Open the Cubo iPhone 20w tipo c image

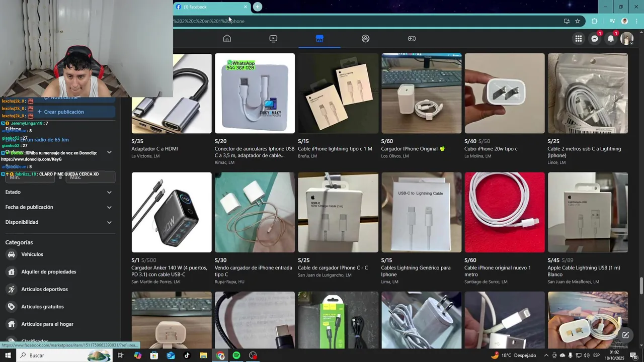tap(505, 94)
